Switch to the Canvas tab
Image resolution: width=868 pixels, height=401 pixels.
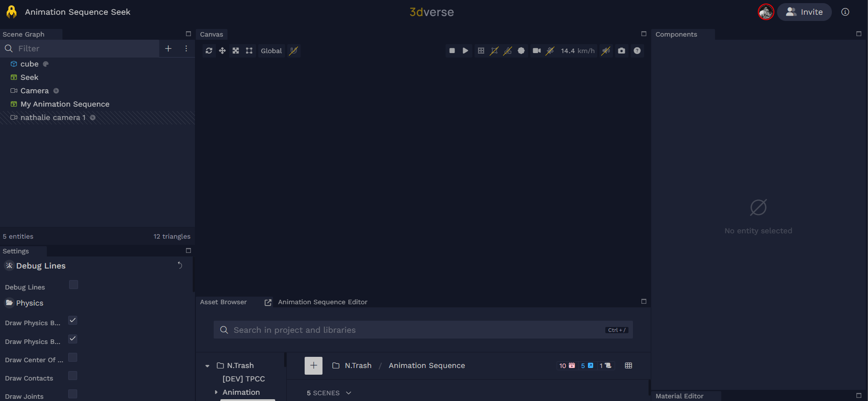pyautogui.click(x=211, y=34)
